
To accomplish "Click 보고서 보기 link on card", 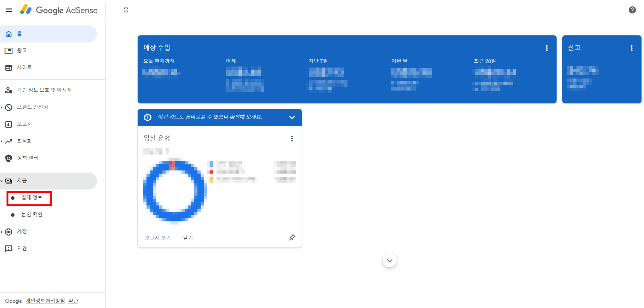I will pos(158,238).
